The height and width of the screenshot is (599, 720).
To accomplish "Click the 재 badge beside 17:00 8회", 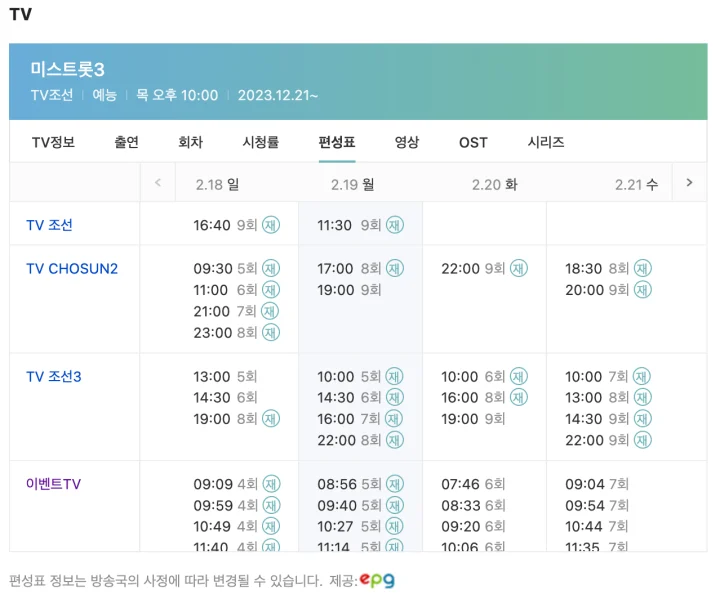I will tap(395, 268).
